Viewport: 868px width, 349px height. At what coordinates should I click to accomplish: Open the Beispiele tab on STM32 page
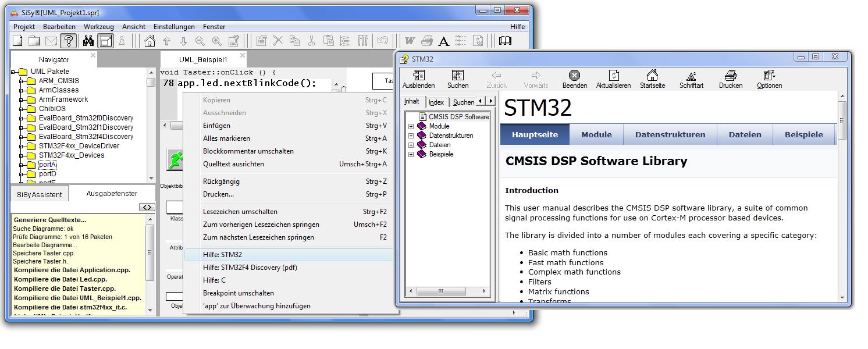(804, 134)
